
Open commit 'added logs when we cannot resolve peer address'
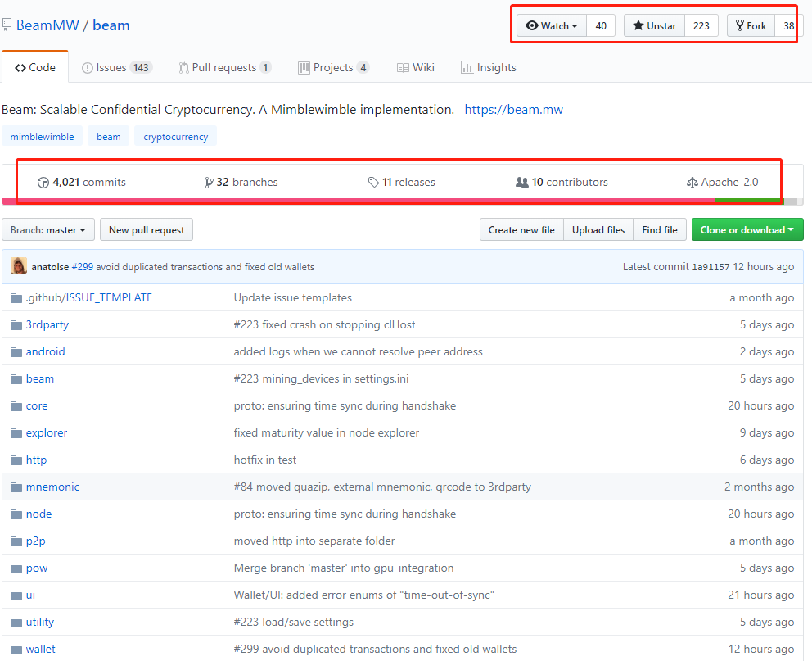(358, 351)
